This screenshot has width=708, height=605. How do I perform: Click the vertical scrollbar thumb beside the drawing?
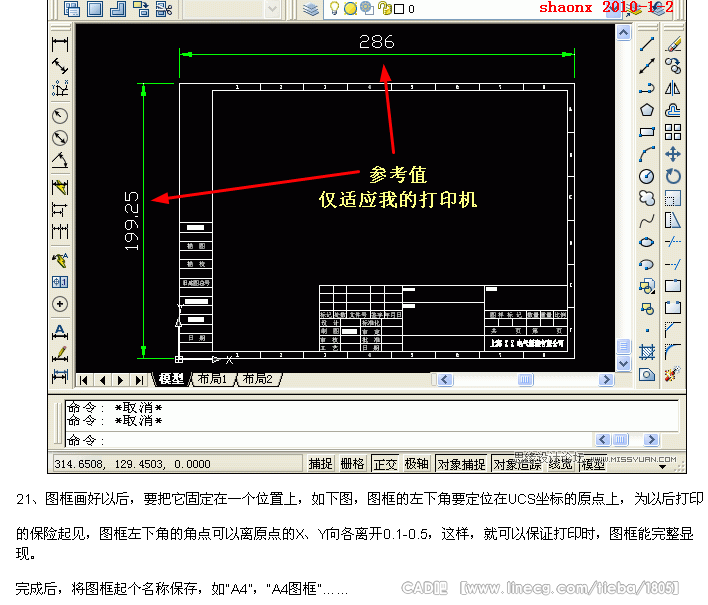click(624, 346)
